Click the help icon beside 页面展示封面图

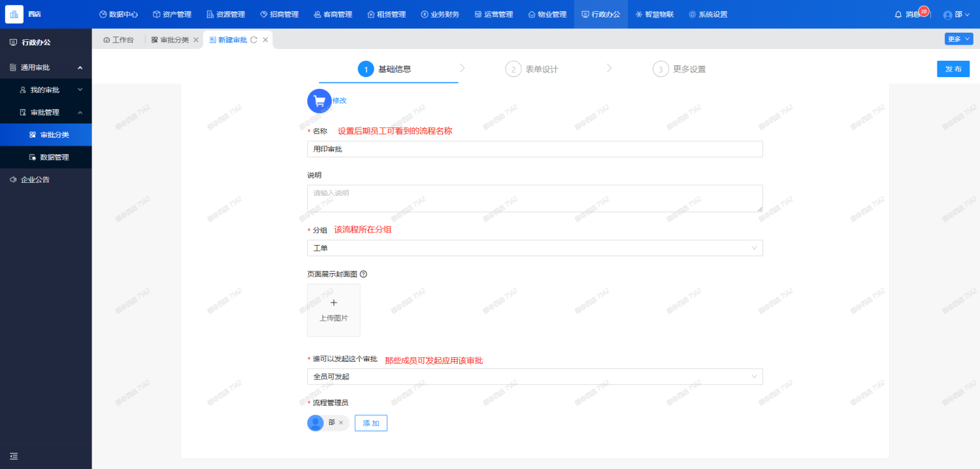click(363, 274)
